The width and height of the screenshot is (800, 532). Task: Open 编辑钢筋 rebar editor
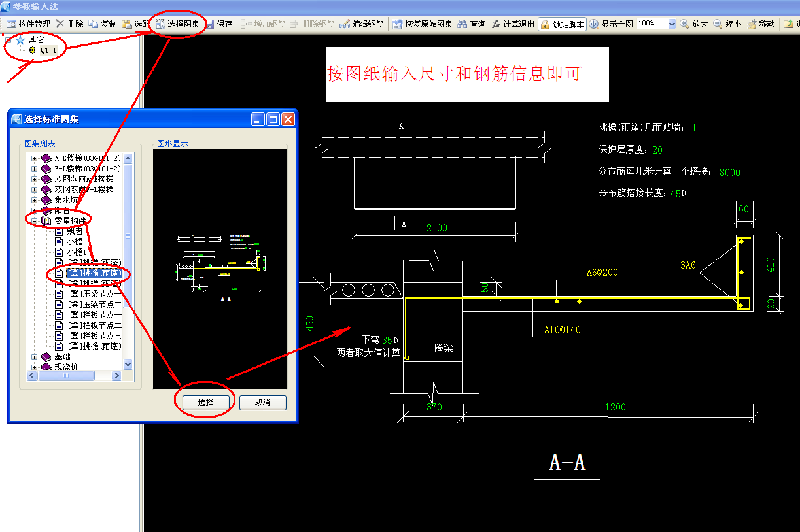coord(362,24)
